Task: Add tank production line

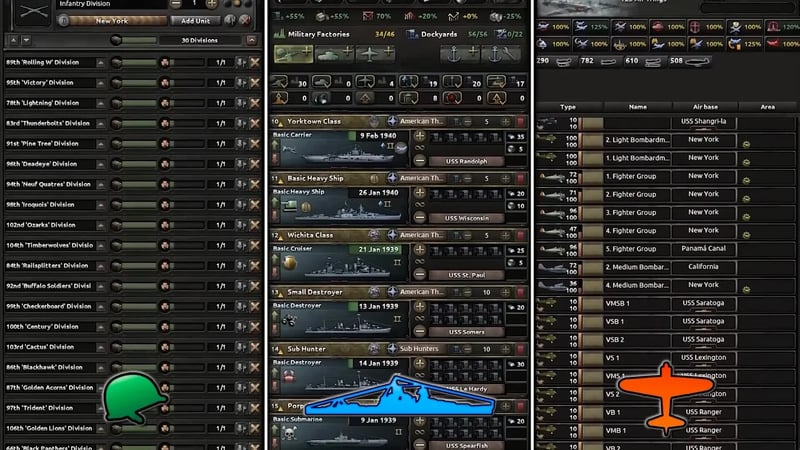Action: 334,54
